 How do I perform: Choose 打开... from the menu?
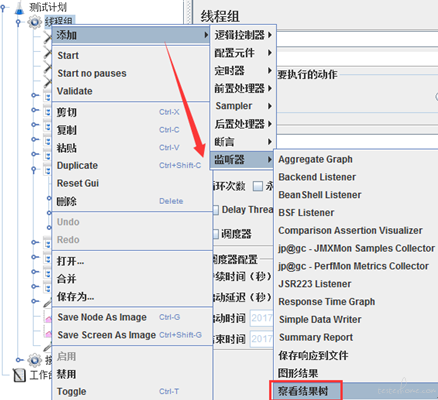coord(132,261)
